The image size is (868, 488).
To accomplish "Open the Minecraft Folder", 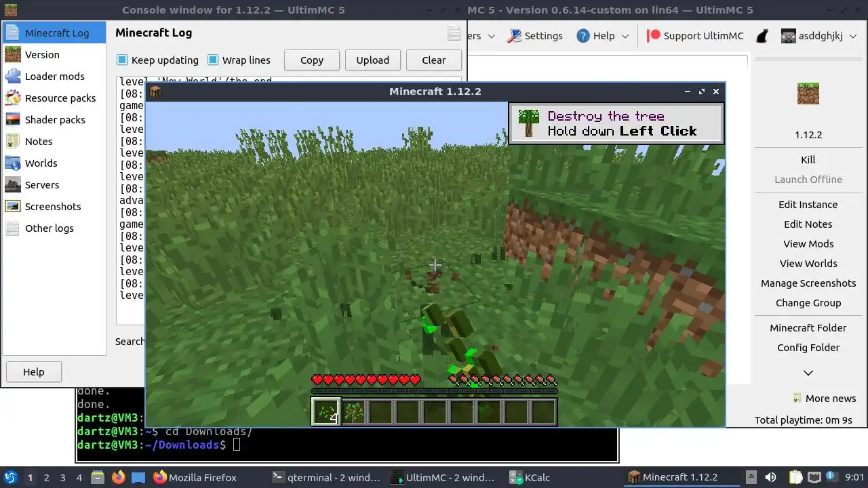I will 808,328.
